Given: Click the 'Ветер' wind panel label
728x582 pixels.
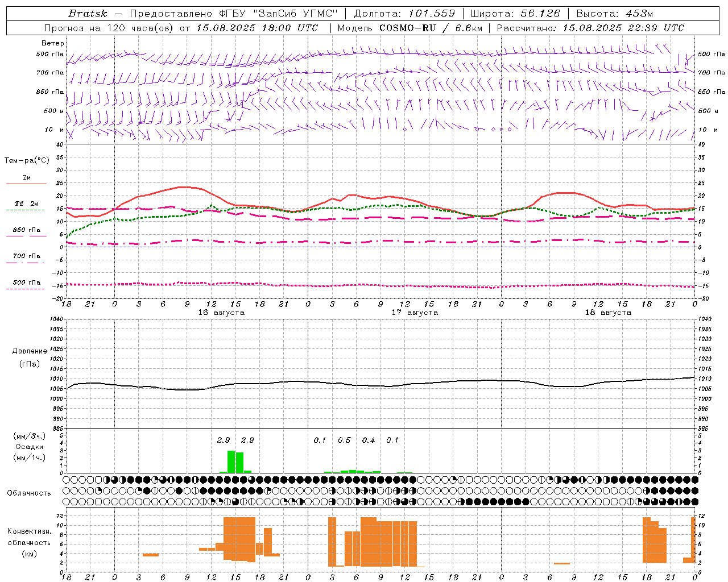Looking at the screenshot, I should 53,43.
